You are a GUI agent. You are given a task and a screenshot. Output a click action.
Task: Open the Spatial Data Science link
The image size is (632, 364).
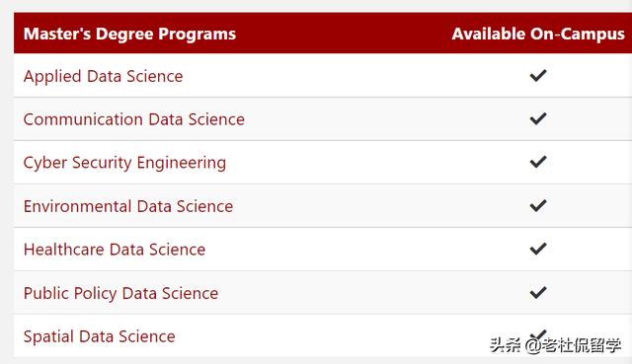99,336
